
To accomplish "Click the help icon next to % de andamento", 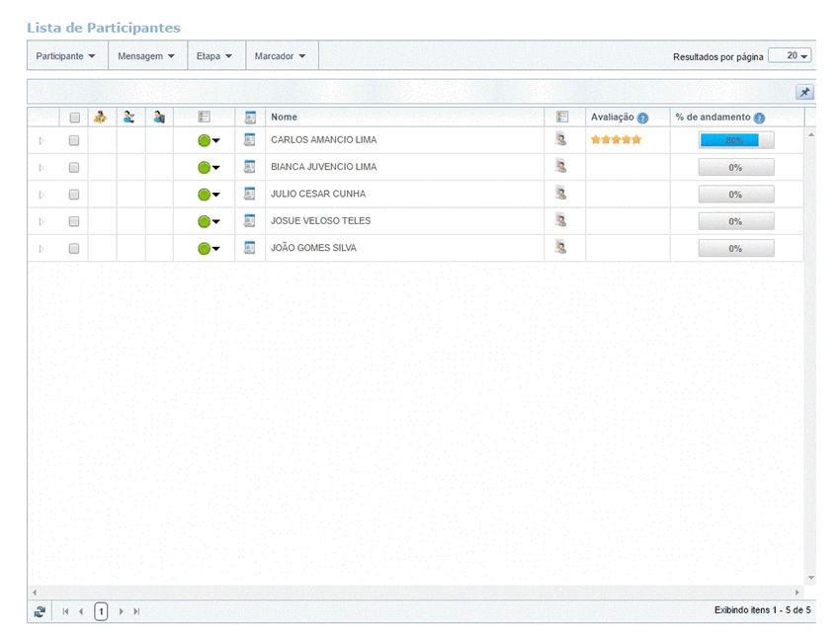I will coord(759,118).
